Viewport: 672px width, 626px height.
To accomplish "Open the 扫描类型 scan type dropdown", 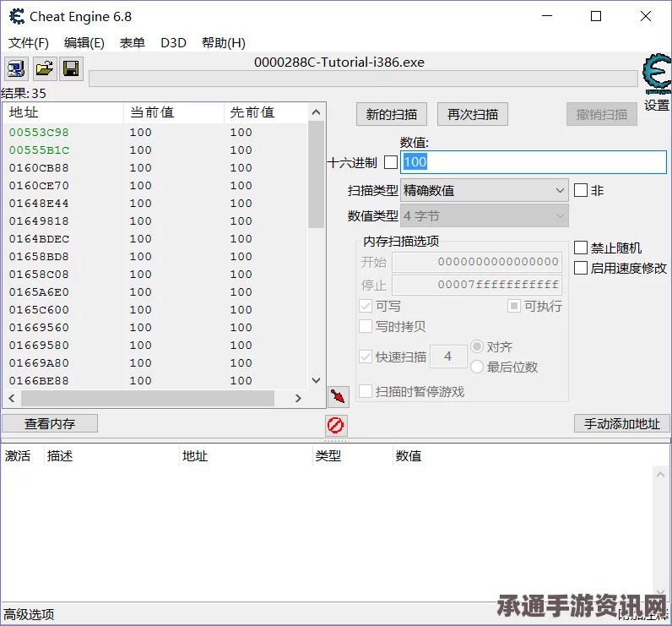I will [x=485, y=190].
